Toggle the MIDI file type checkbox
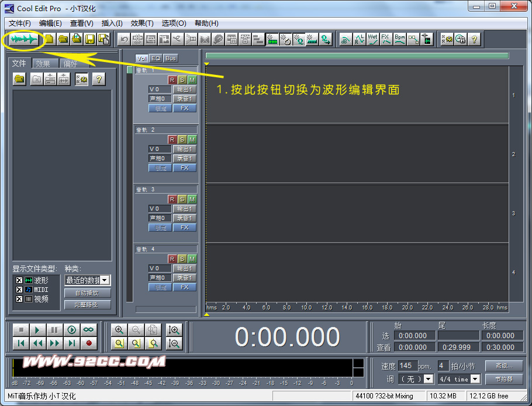532x406 pixels. (19, 290)
